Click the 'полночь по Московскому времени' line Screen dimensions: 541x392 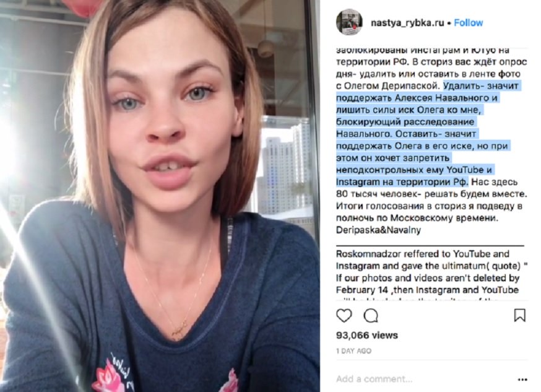click(x=417, y=218)
